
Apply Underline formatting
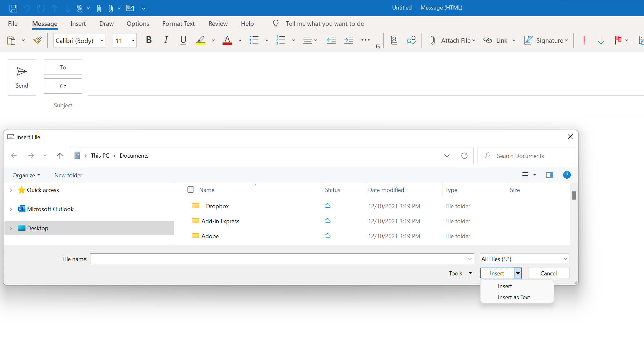[183, 40]
